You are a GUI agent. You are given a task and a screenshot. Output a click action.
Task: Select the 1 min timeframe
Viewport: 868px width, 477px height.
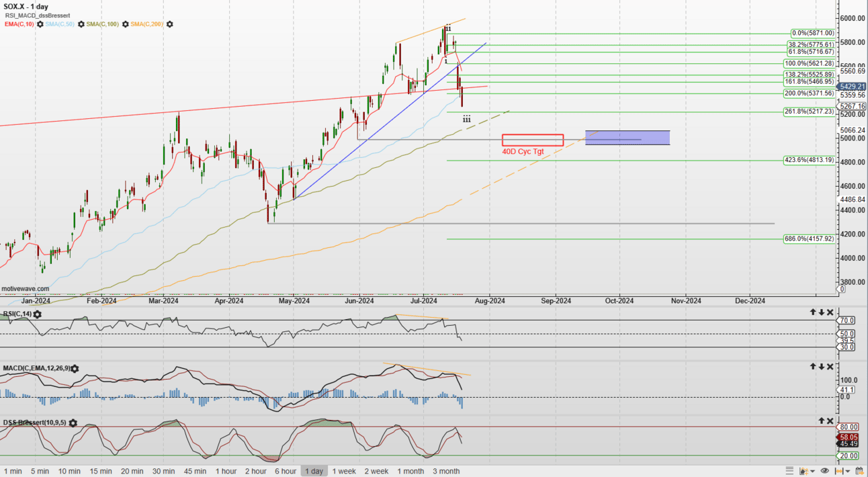[x=13, y=471]
